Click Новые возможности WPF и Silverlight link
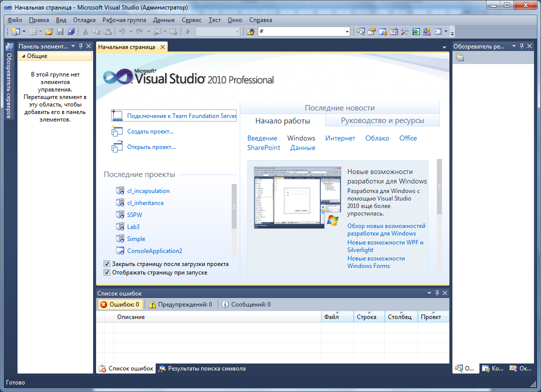The height and width of the screenshot is (392, 541). [385, 246]
